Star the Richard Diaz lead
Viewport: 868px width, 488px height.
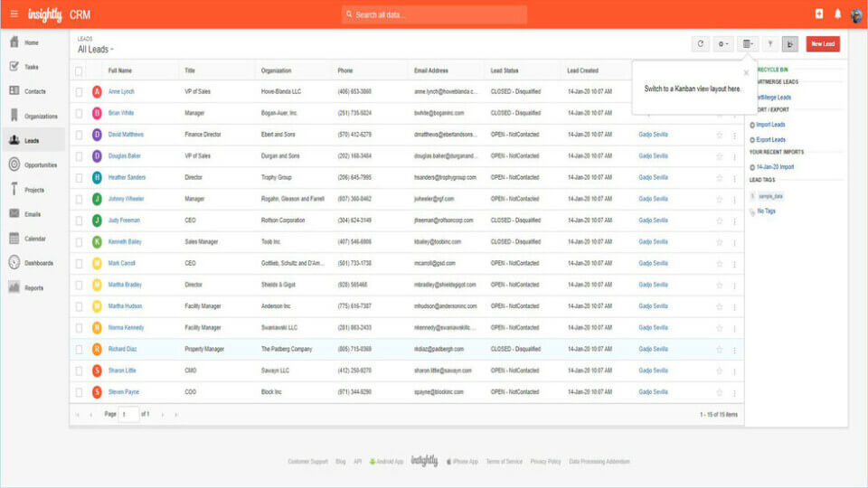[x=719, y=350]
